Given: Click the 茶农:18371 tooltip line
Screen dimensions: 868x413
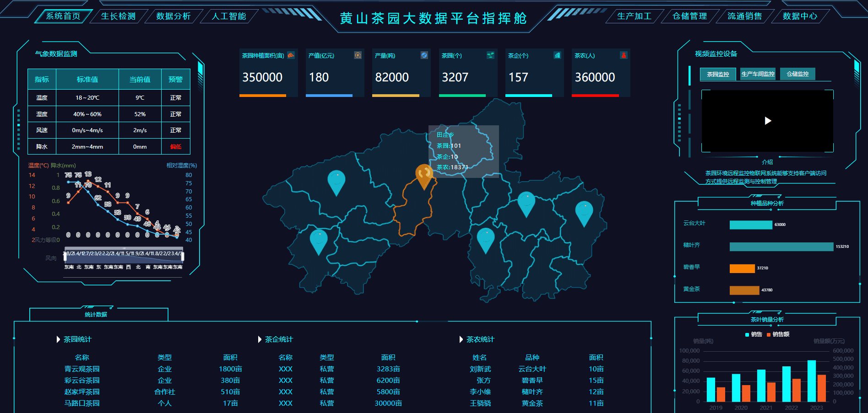Looking at the screenshot, I should coord(452,167).
